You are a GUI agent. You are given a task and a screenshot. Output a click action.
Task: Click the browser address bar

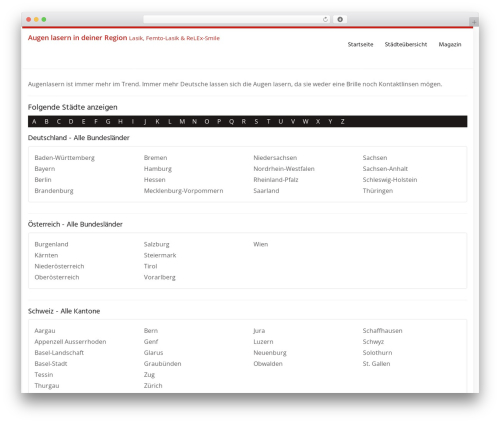tap(236, 19)
